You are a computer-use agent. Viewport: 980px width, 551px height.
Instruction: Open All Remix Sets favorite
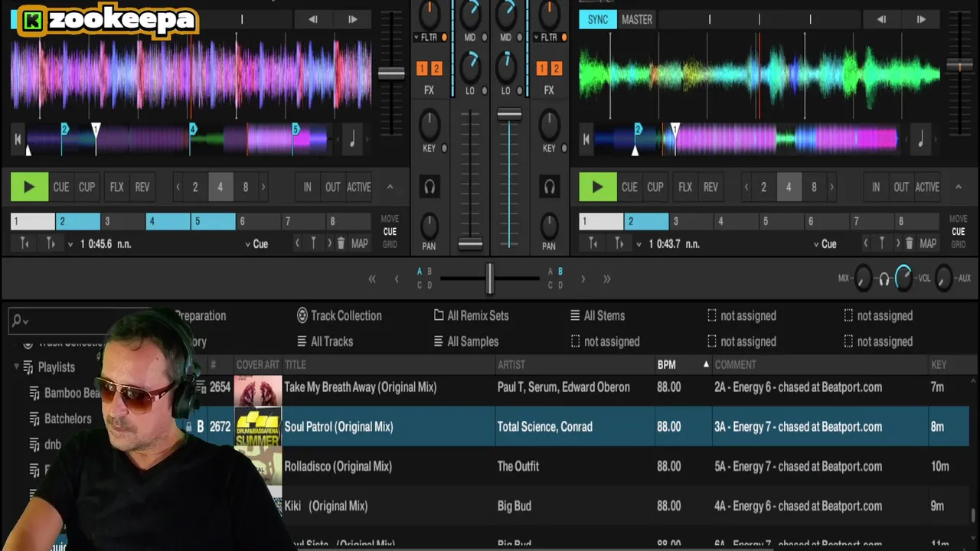471,315
